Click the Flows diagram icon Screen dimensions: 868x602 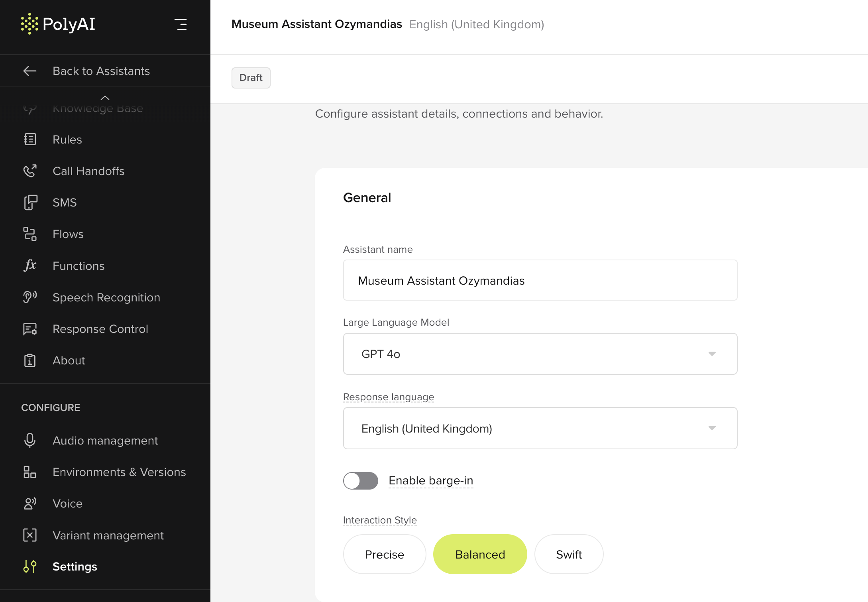pos(30,234)
